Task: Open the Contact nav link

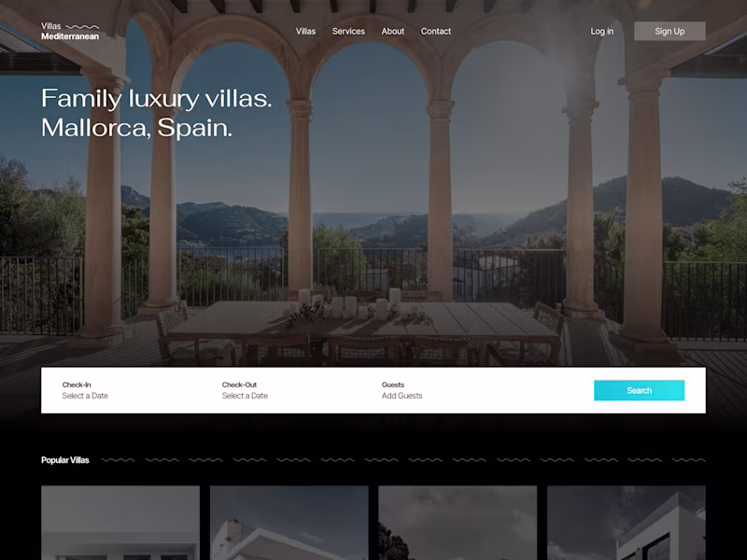Action: click(435, 32)
